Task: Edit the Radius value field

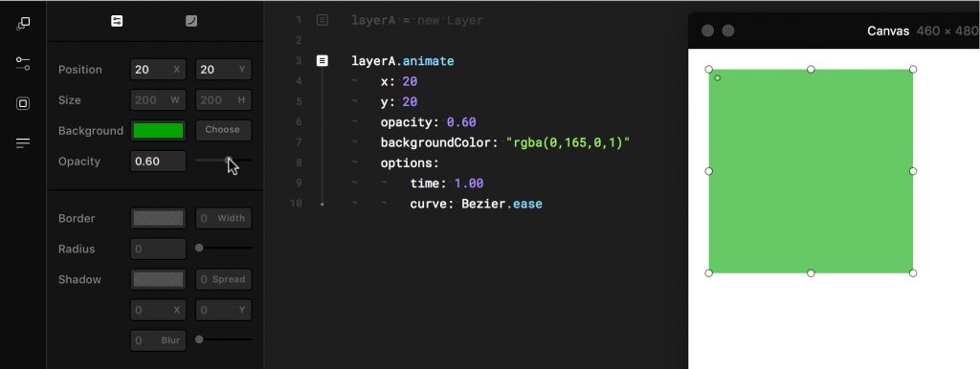Action: pyautogui.click(x=158, y=249)
